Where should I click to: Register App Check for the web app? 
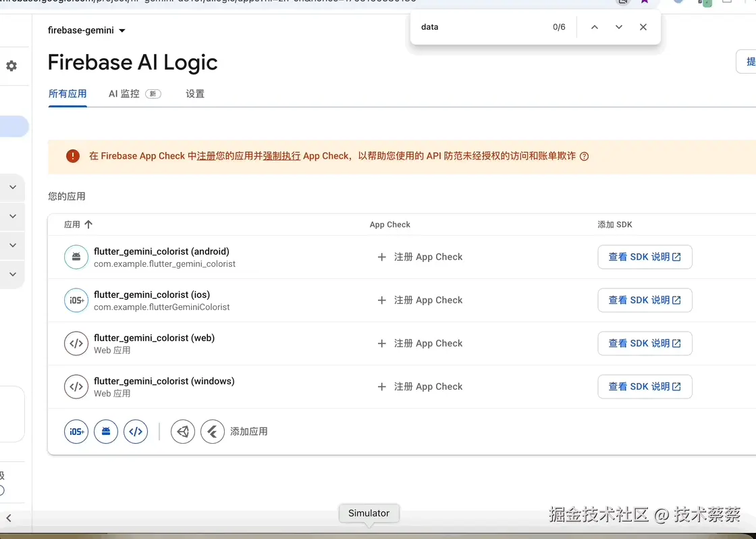coord(420,344)
